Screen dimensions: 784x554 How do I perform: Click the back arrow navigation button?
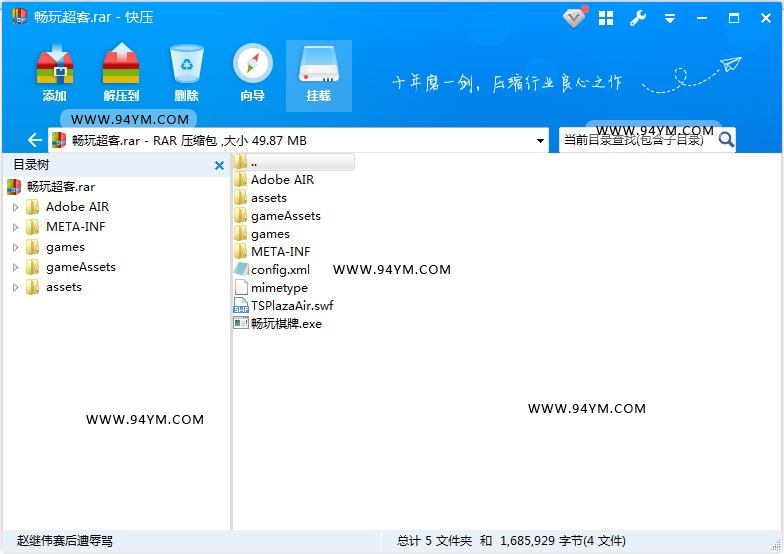point(34,140)
